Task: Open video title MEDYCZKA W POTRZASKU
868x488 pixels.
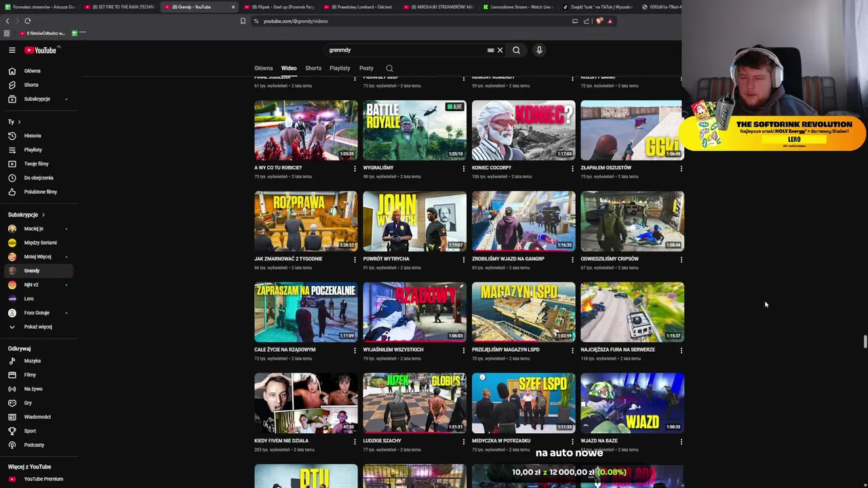Action: click(500, 441)
